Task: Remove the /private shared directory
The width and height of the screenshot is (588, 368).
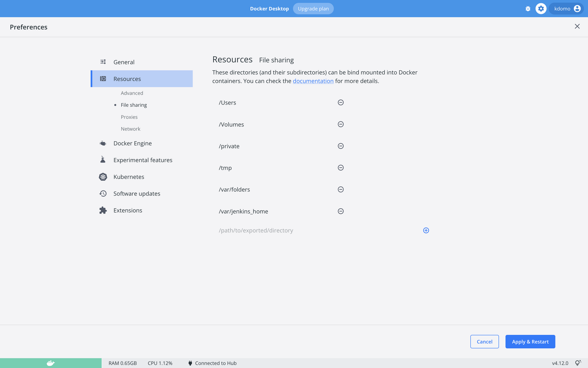Action: click(x=341, y=146)
